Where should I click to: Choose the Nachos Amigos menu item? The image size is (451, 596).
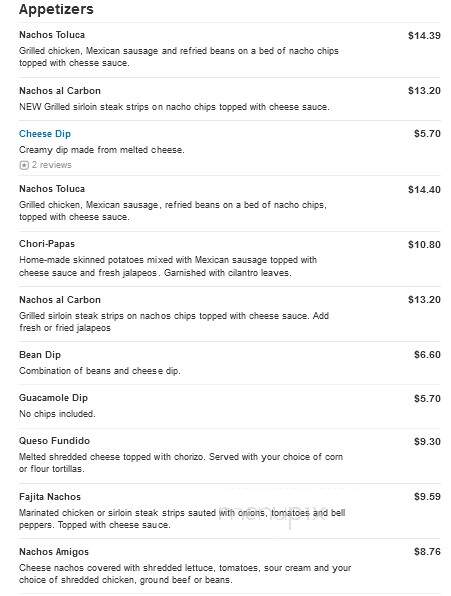point(54,552)
